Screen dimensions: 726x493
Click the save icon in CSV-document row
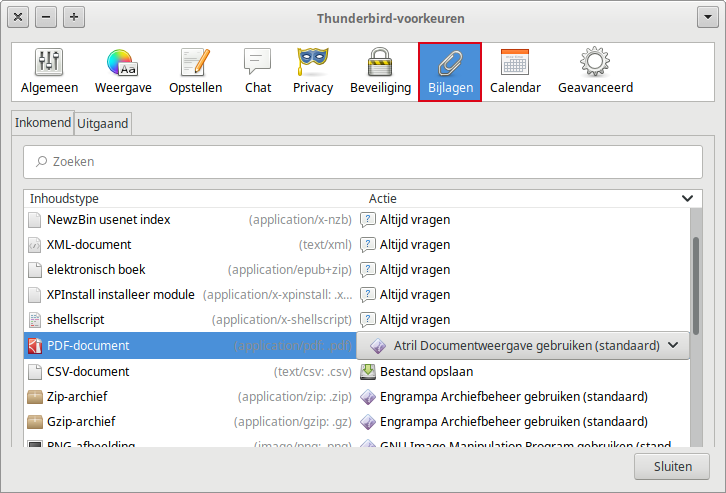368,372
